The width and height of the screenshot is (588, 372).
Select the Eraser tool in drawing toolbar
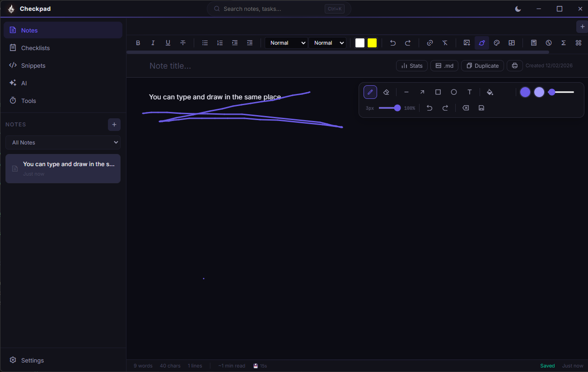tap(386, 92)
